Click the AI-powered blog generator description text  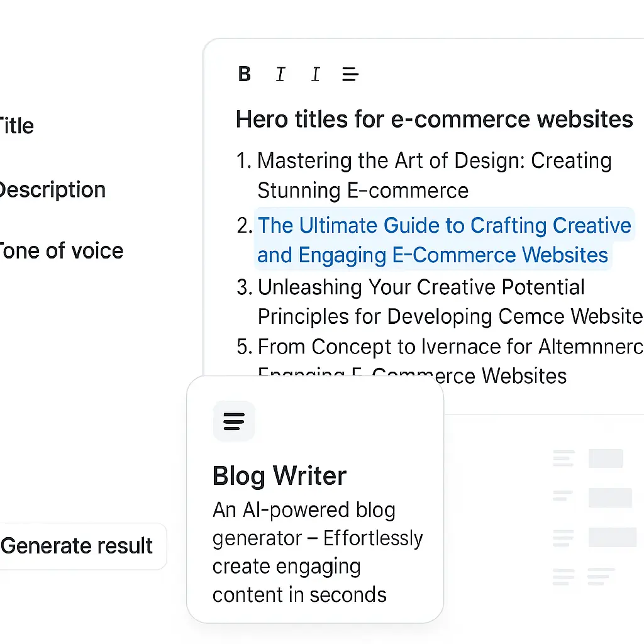click(x=317, y=552)
